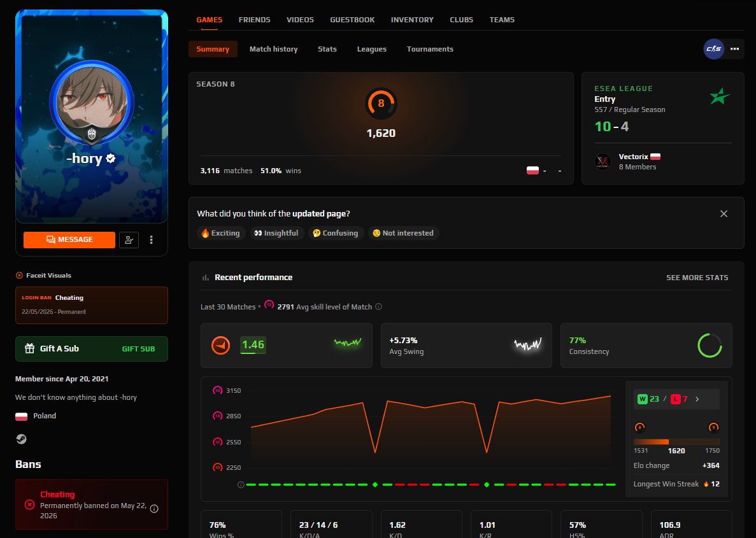Click the 57% HS stat card

(601, 525)
